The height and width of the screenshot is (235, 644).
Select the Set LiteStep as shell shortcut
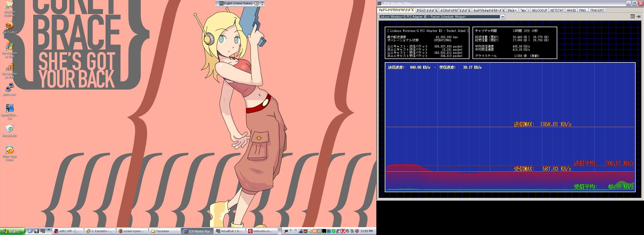(x=9, y=70)
